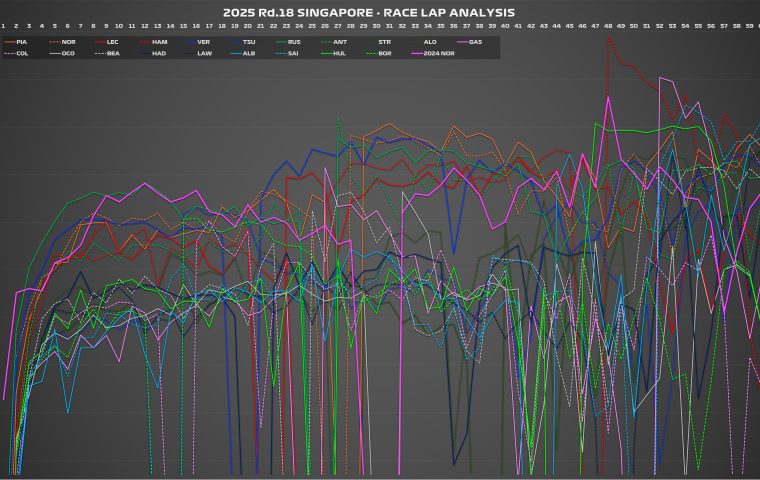Click the PIA legend entry

[x=21, y=42]
